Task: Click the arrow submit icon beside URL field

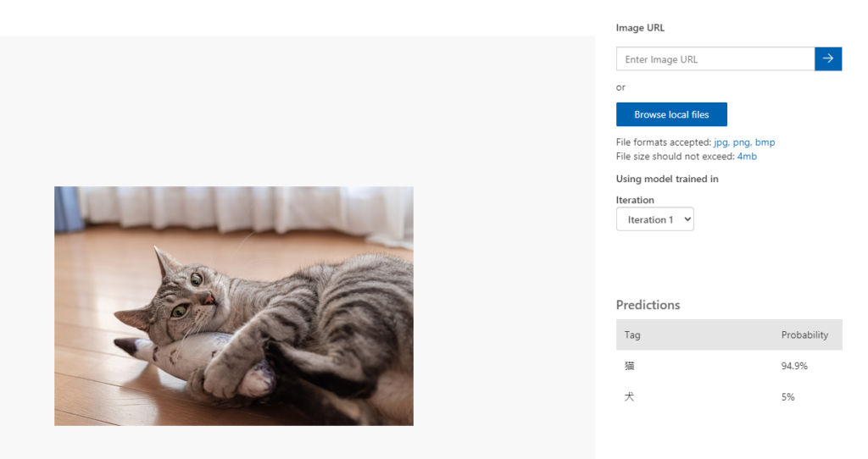Action: tap(828, 58)
